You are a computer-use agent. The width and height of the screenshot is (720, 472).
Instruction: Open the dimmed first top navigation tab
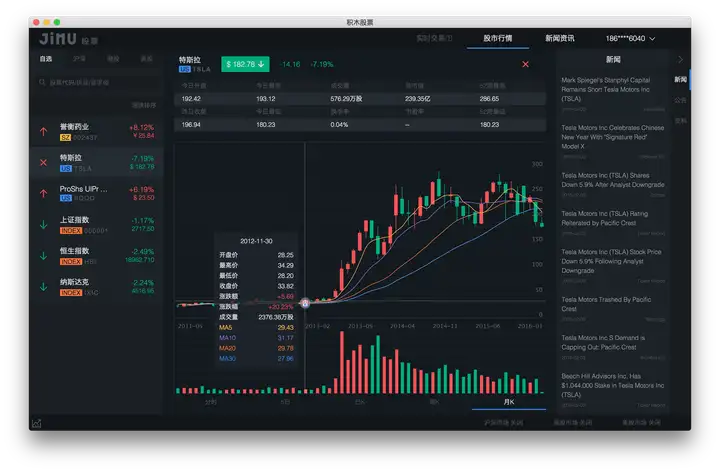click(434, 38)
